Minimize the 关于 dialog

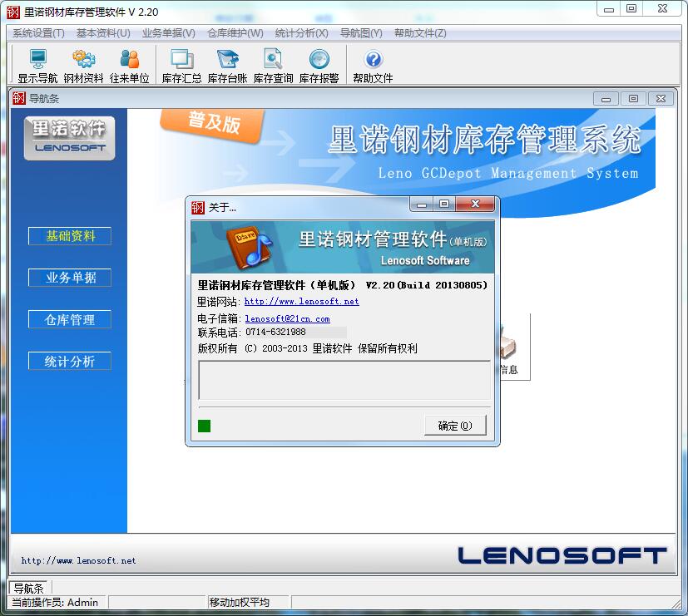[422, 204]
